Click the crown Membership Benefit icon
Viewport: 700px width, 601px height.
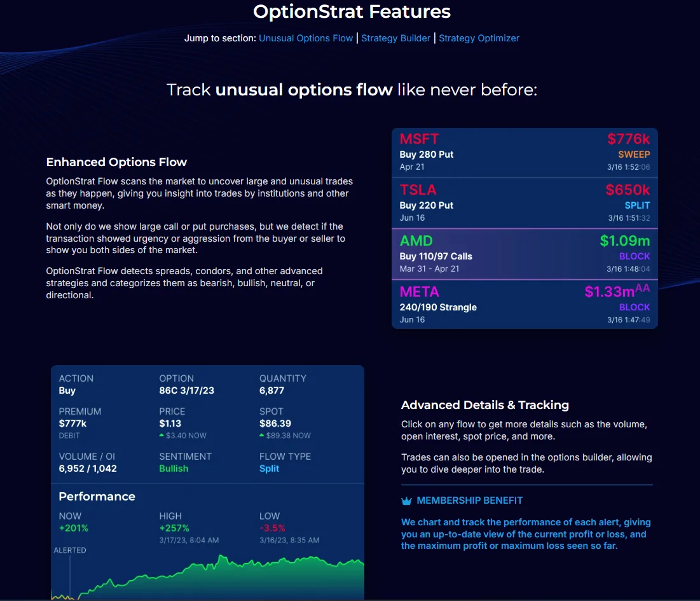point(407,501)
